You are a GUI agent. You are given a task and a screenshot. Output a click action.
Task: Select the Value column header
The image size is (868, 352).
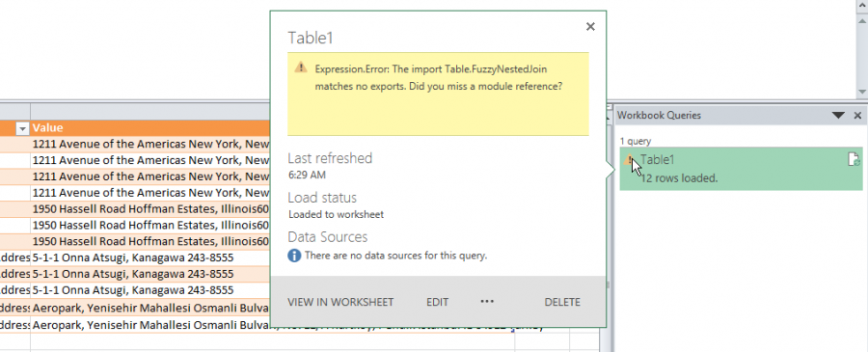coord(150,128)
